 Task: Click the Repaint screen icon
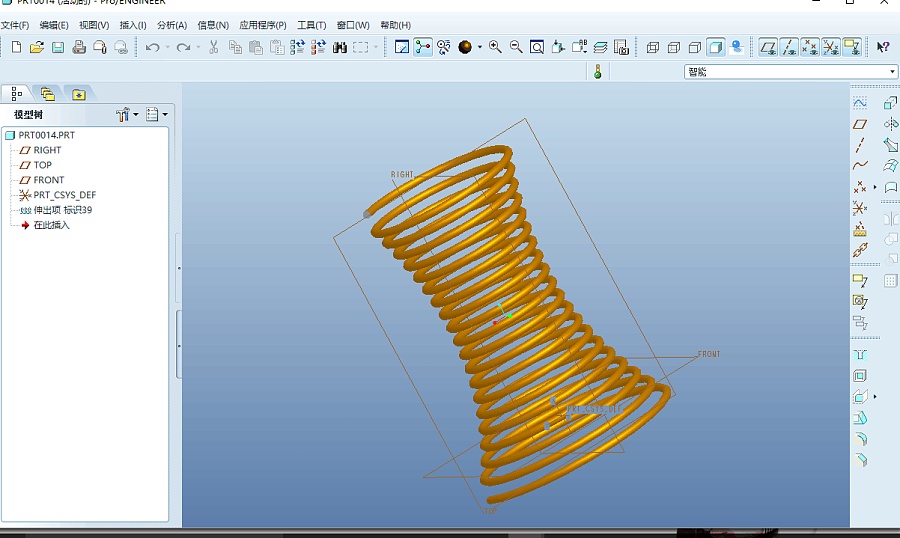point(402,47)
